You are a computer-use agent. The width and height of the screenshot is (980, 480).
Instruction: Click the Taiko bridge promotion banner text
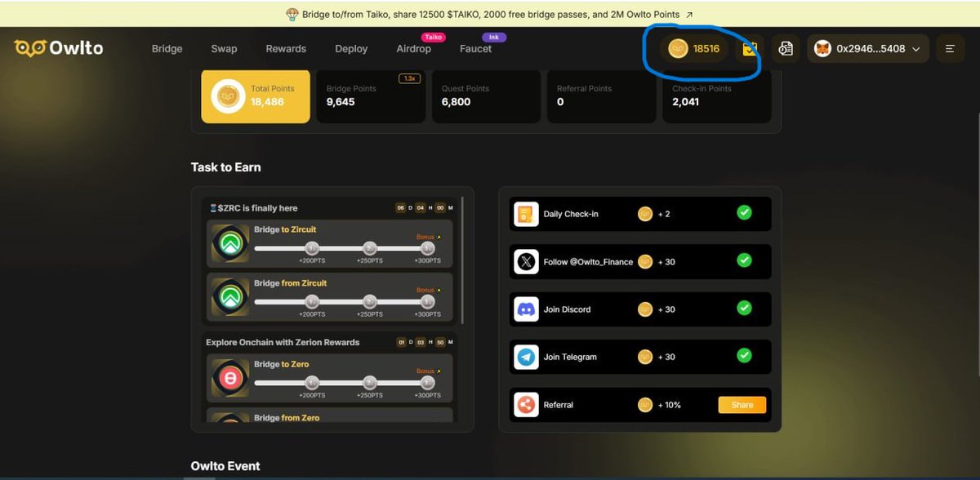(x=491, y=15)
